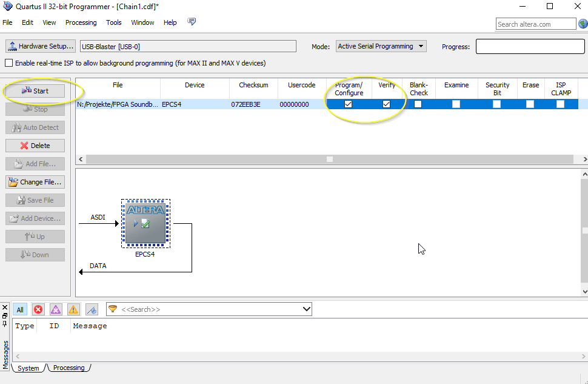Click the Change File button
The height and width of the screenshot is (384, 588).
(x=35, y=182)
